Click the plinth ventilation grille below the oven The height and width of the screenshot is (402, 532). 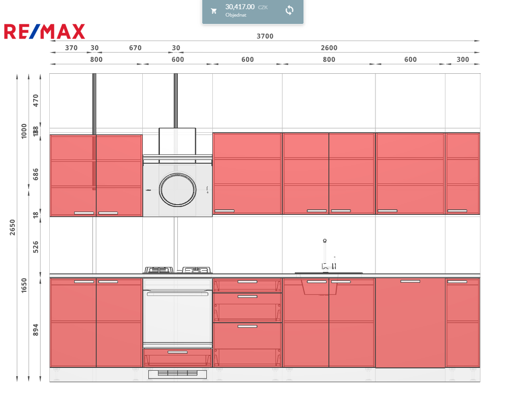pos(177,374)
